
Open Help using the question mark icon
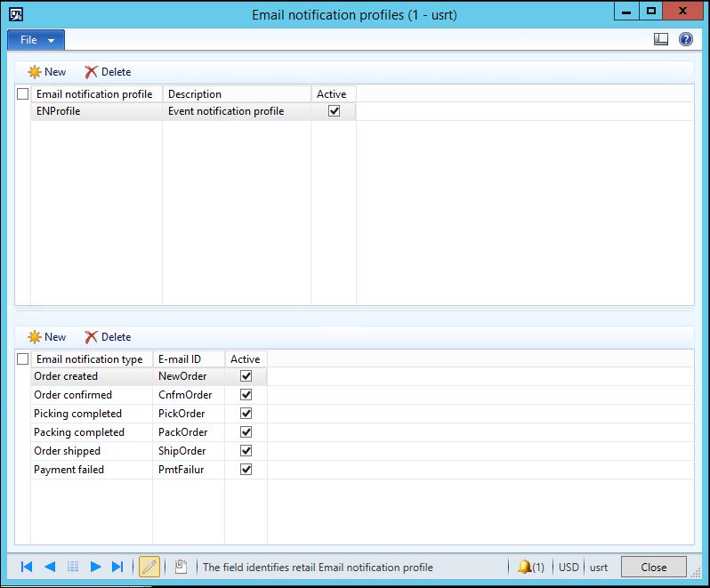[685, 40]
